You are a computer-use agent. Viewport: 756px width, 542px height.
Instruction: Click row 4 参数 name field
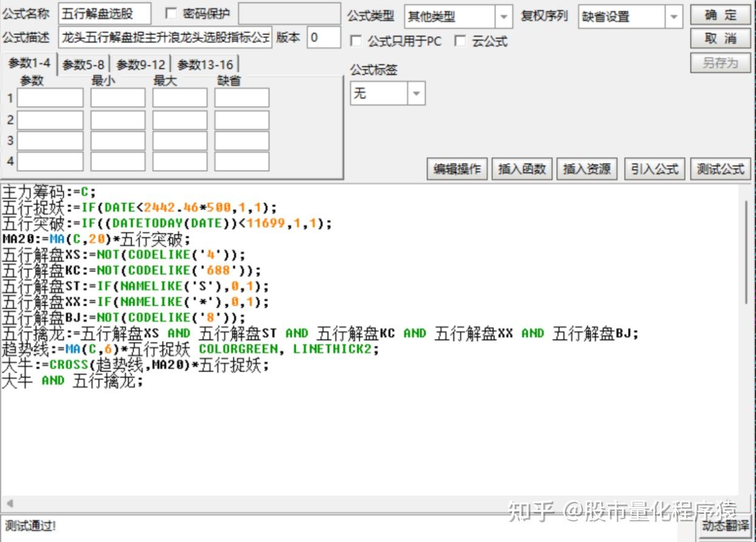coord(50,161)
